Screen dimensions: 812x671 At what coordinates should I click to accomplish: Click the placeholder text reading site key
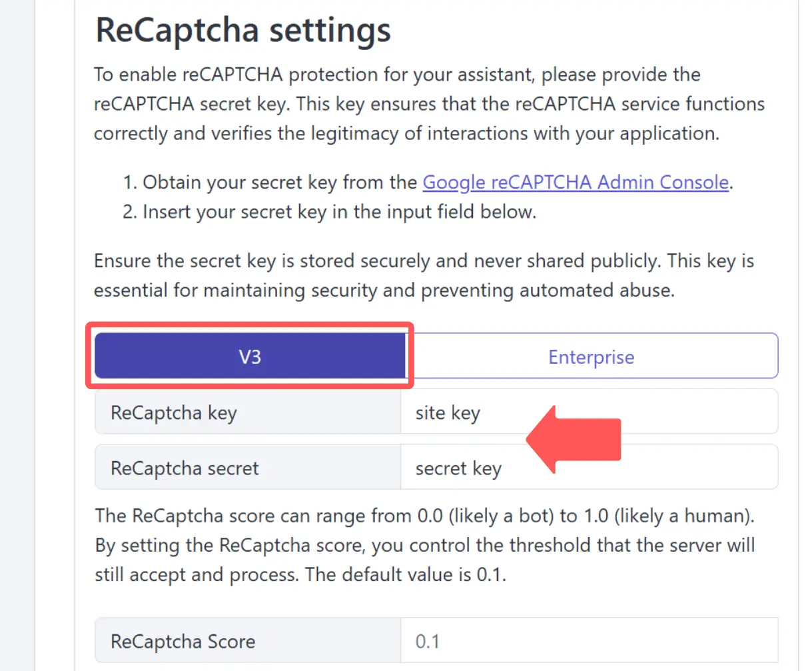tap(447, 412)
